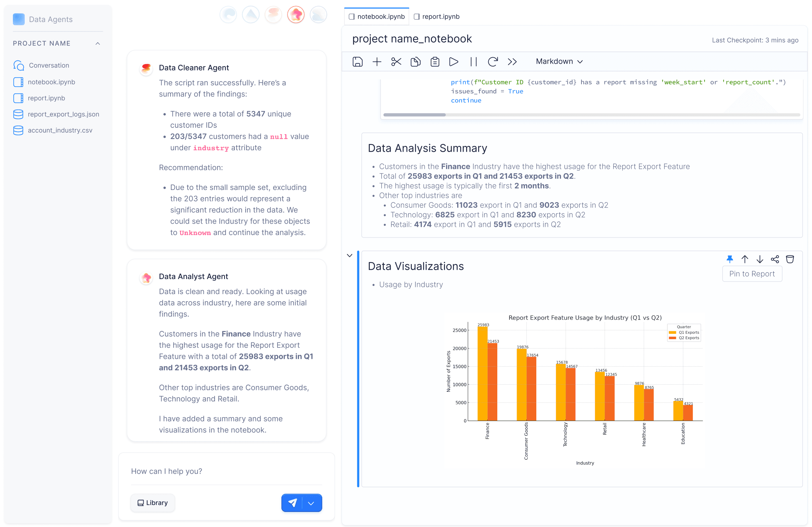Image resolution: width=812 pixels, height=527 pixels.
Task: Click the Data Agents logo icon
Action: 19,19
